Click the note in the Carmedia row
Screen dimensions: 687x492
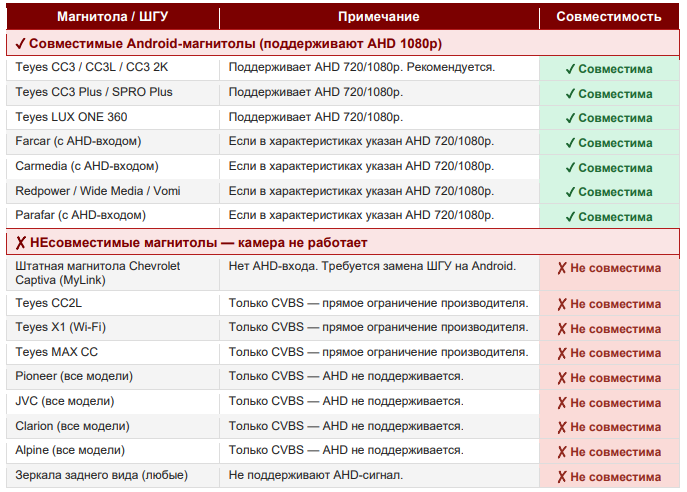(361, 166)
